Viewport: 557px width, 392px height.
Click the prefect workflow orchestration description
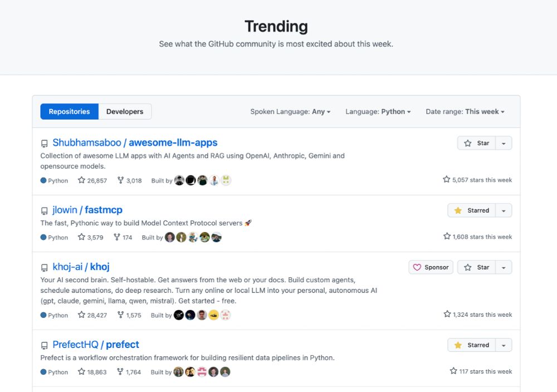[x=188, y=357]
